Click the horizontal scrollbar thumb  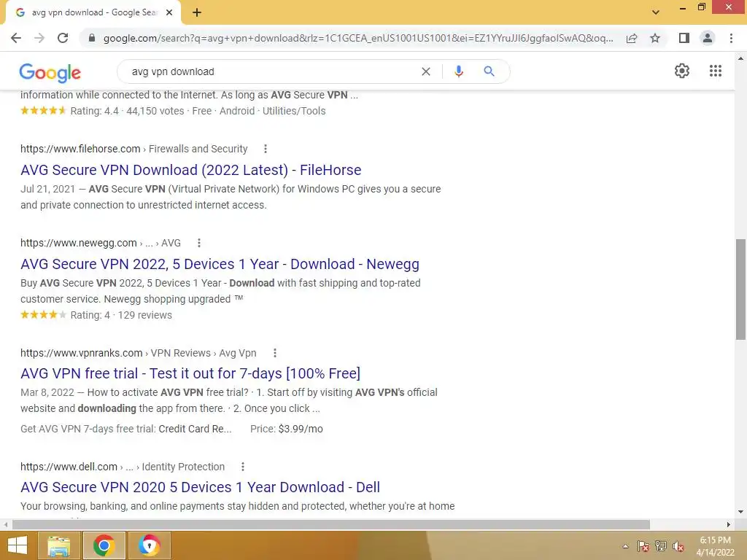(x=331, y=525)
